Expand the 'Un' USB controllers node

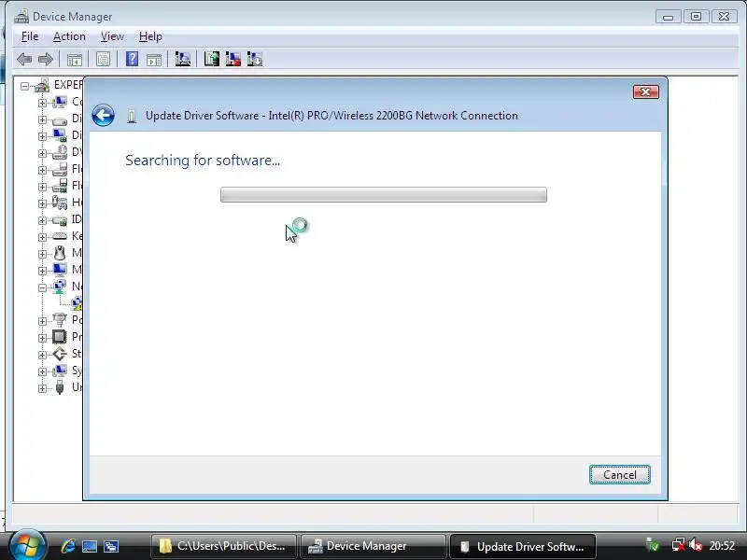pyautogui.click(x=42, y=388)
